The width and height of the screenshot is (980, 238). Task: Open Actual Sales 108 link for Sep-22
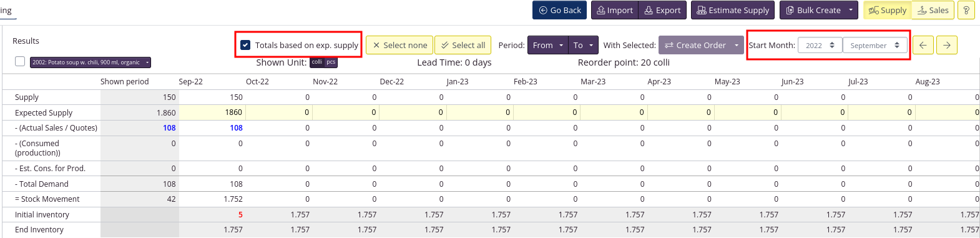point(236,127)
